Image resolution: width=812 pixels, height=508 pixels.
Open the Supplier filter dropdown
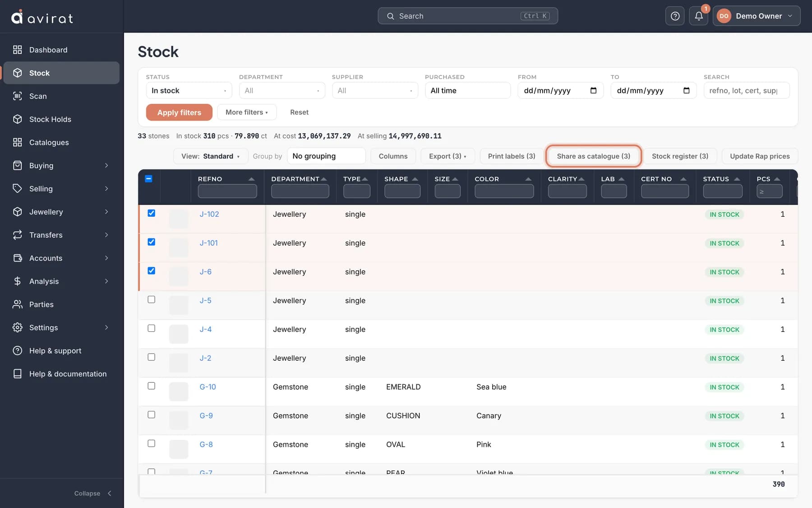coord(375,90)
